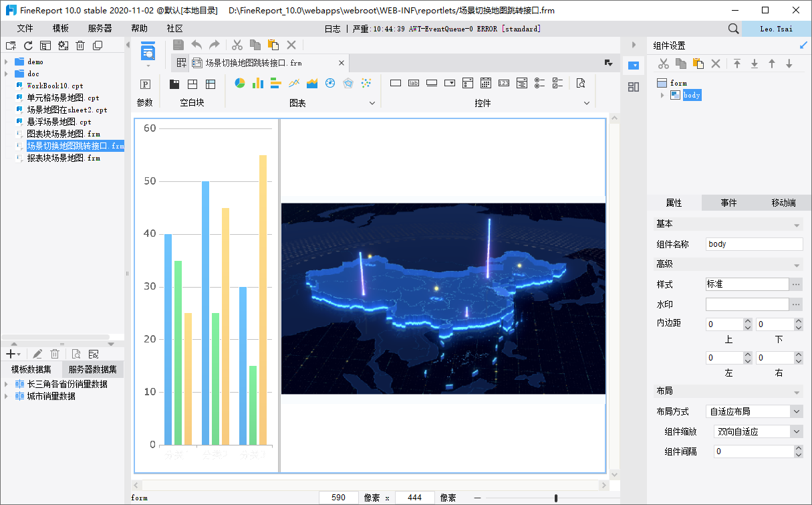
Task: Click the ellipsis button next to 样式
Action: coord(796,284)
